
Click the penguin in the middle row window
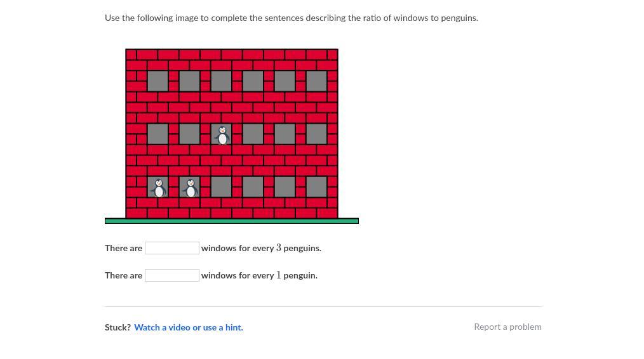[x=222, y=135]
